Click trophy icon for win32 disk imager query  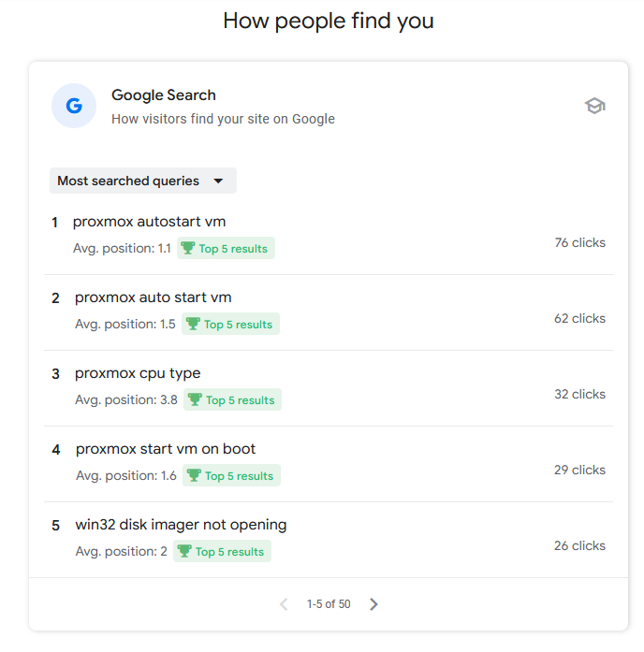(184, 552)
